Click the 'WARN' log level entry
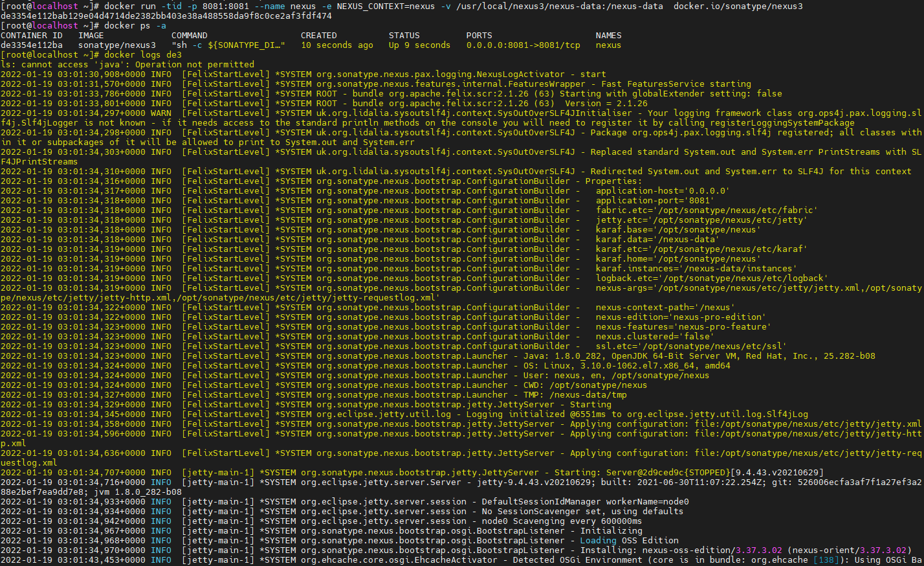 pos(161,113)
